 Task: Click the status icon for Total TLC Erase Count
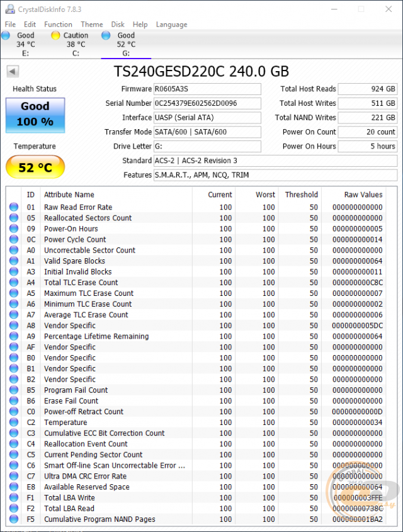(x=14, y=282)
